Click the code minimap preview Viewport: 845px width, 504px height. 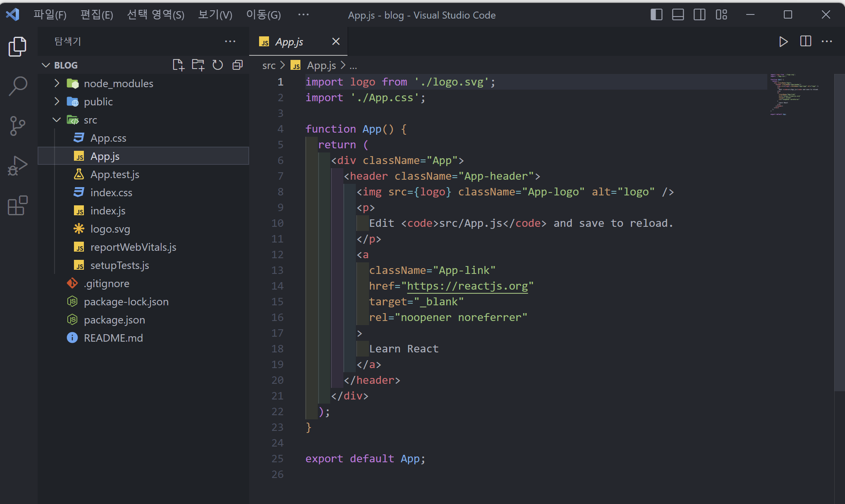pyautogui.click(x=794, y=94)
